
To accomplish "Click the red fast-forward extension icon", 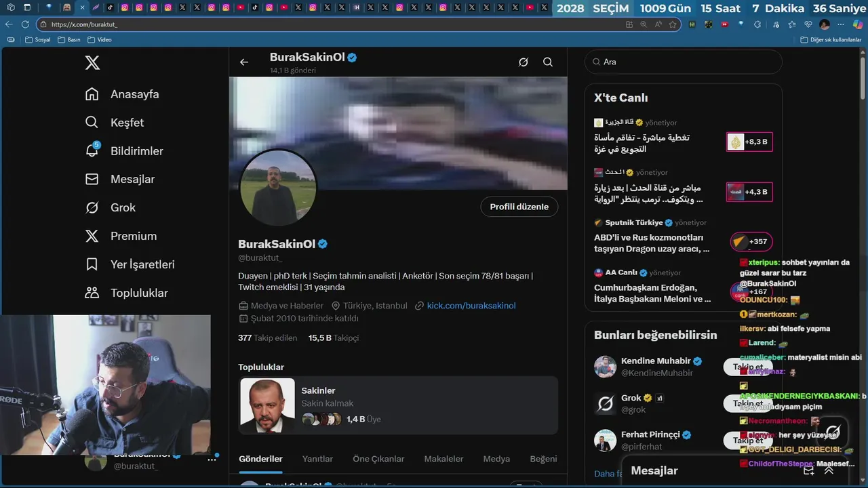I will (x=725, y=24).
